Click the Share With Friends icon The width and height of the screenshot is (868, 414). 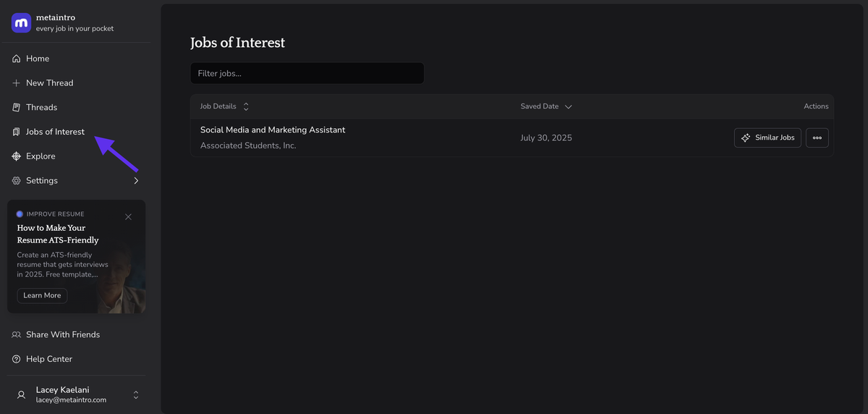(x=17, y=335)
